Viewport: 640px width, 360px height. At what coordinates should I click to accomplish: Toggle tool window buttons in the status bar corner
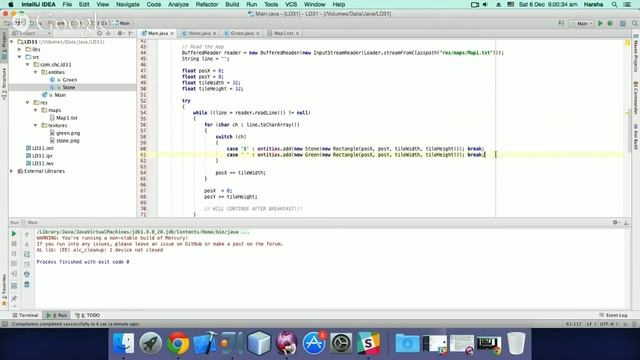[4, 324]
